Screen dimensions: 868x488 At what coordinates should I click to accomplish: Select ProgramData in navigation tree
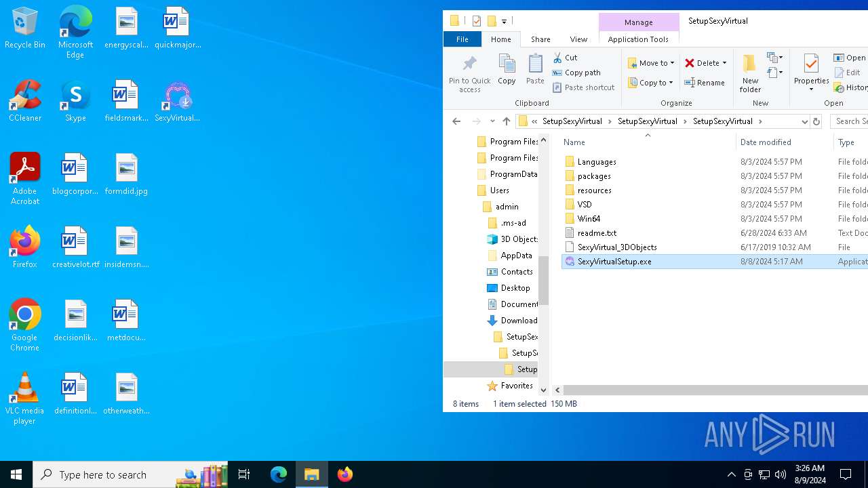tap(513, 174)
